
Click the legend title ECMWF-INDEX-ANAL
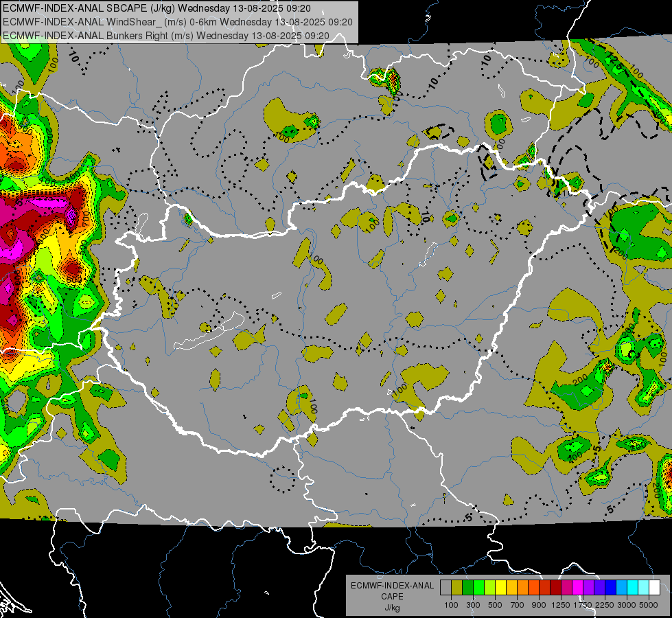pos(392,586)
